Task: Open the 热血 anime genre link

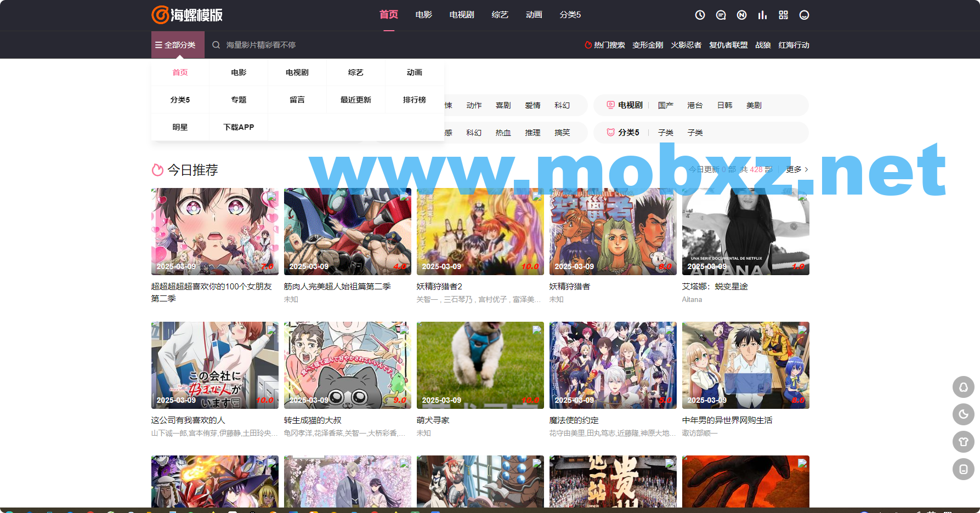Action: (x=503, y=133)
